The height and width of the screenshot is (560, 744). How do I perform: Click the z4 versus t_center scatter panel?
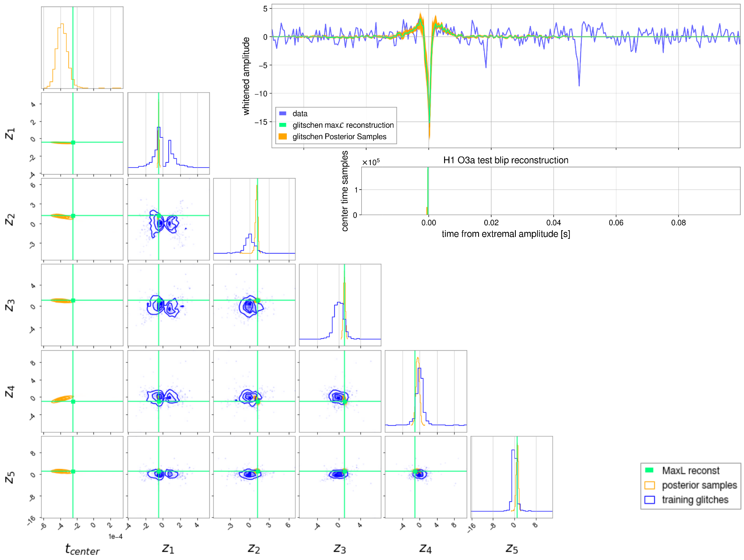[82, 391]
